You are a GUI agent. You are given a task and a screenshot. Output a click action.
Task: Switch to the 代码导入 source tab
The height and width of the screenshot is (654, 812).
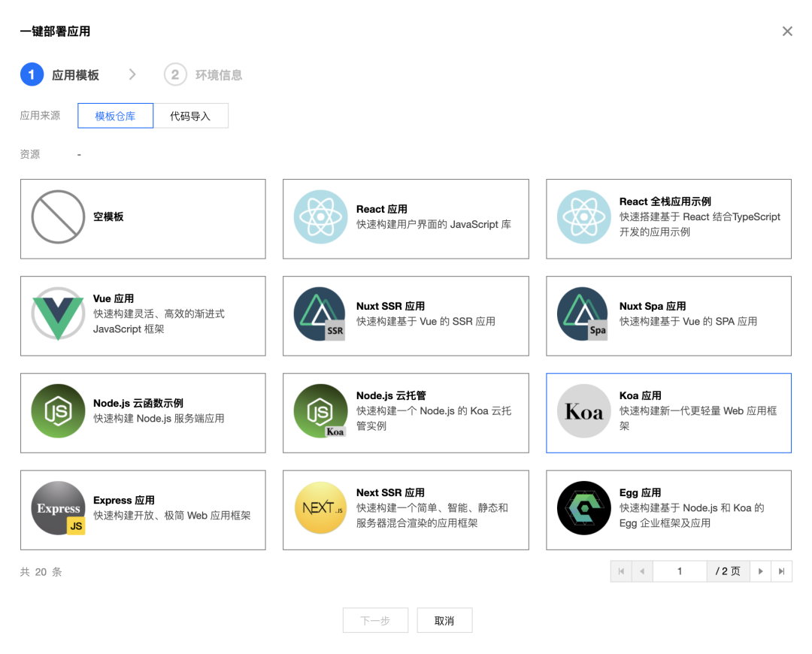click(190, 116)
